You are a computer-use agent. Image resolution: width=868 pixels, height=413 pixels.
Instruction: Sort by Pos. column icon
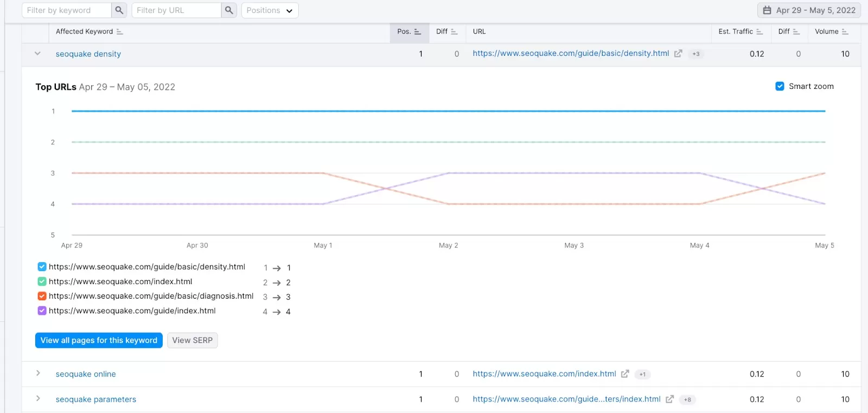pyautogui.click(x=417, y=32)
